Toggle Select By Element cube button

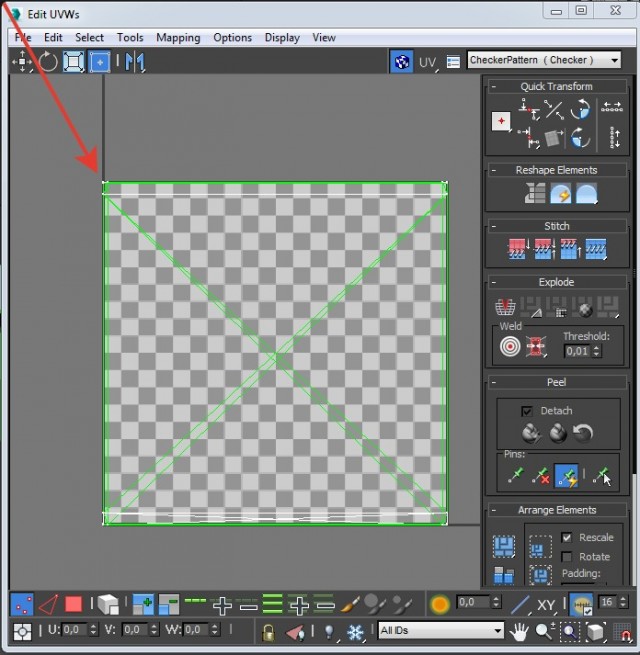[108, 604]
